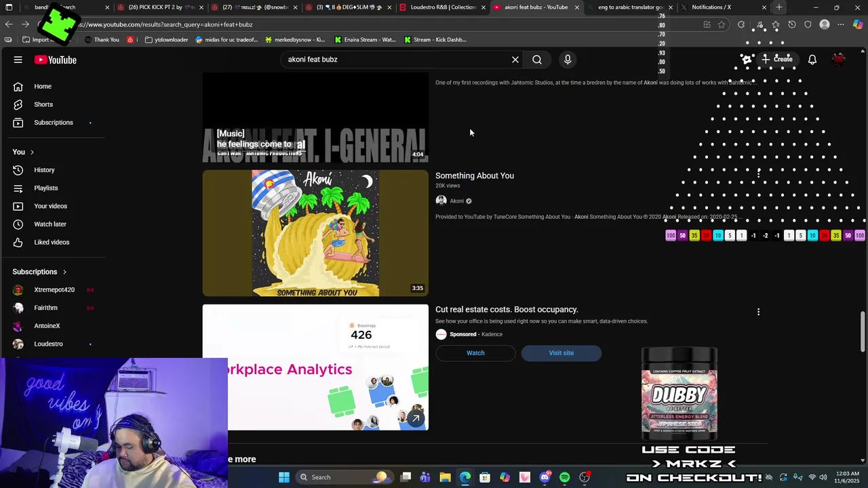Open History in the sidebar
868x488 pixels.
tap(44, 170)
